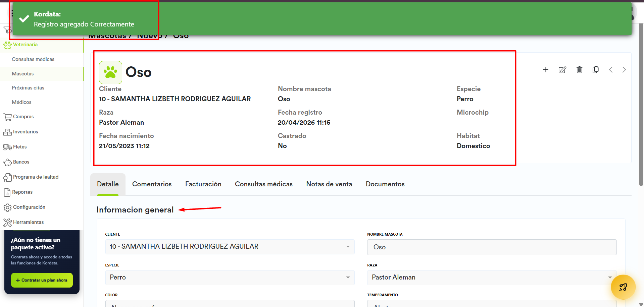Select the Facturación tab
Image resolution: width=644 pixels, height=307 pixels.
coord(203,184)
